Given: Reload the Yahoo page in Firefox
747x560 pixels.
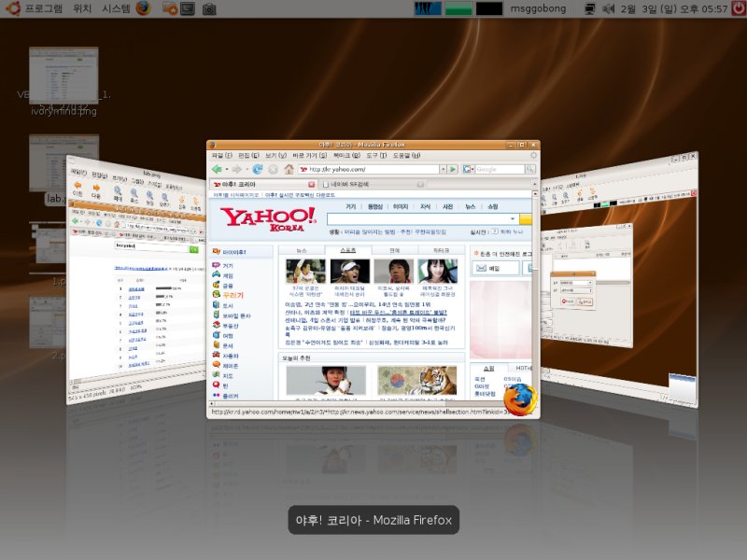Looking at the screenshot, I should click(x=258, y=169).
